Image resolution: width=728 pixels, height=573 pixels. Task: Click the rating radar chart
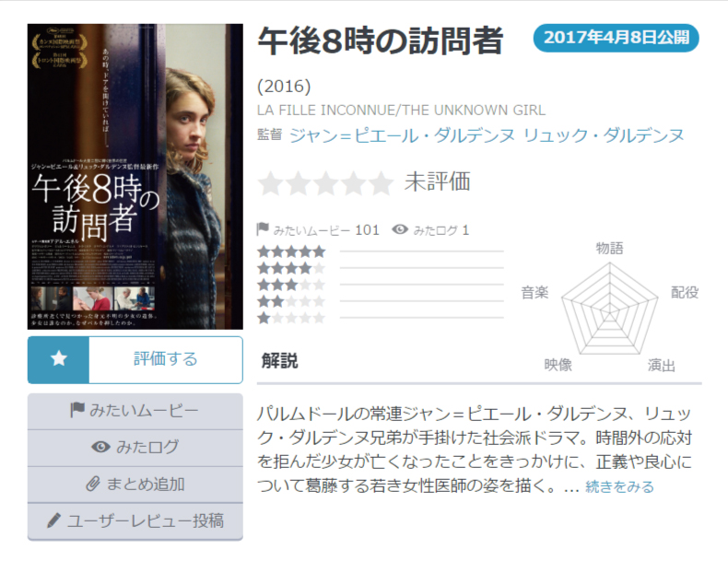pyautogui.click(x=610, y=309)
